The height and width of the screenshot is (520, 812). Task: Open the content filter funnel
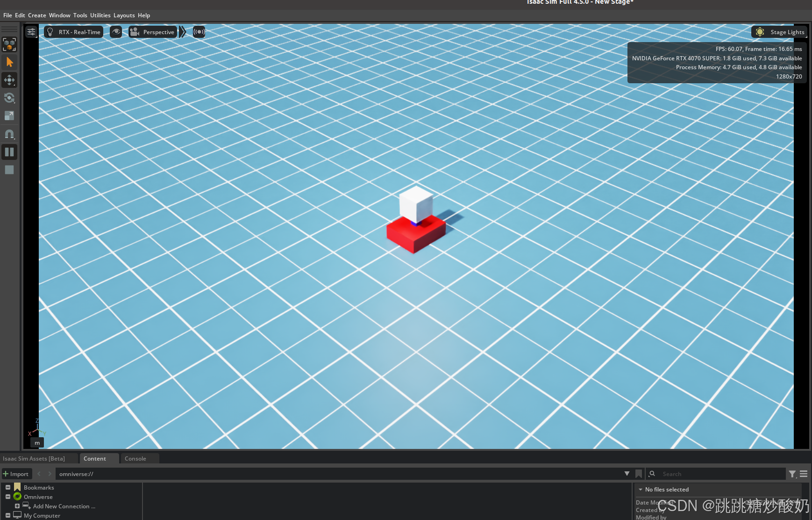(x=792, y=474)
